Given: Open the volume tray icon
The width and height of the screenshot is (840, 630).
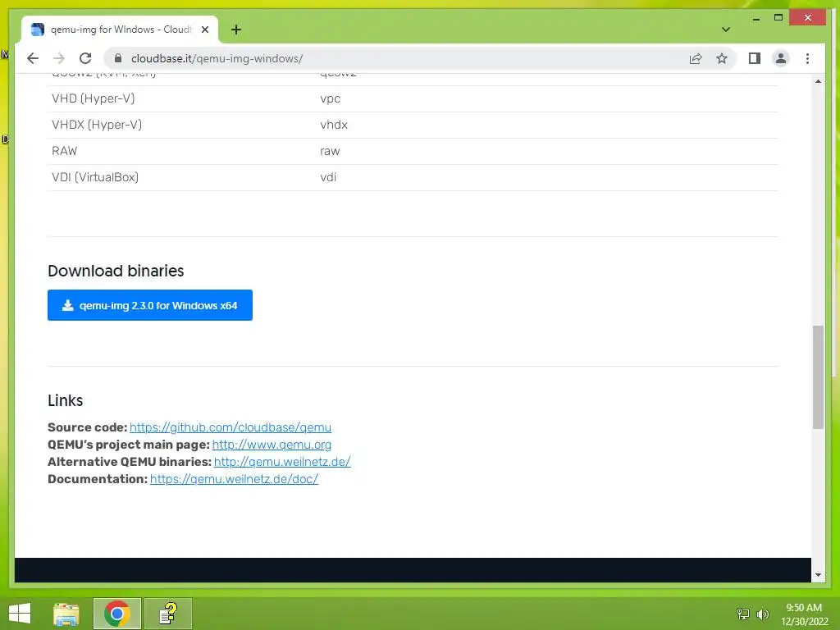Looking at the screenshot, I should (x=762, y=614).
